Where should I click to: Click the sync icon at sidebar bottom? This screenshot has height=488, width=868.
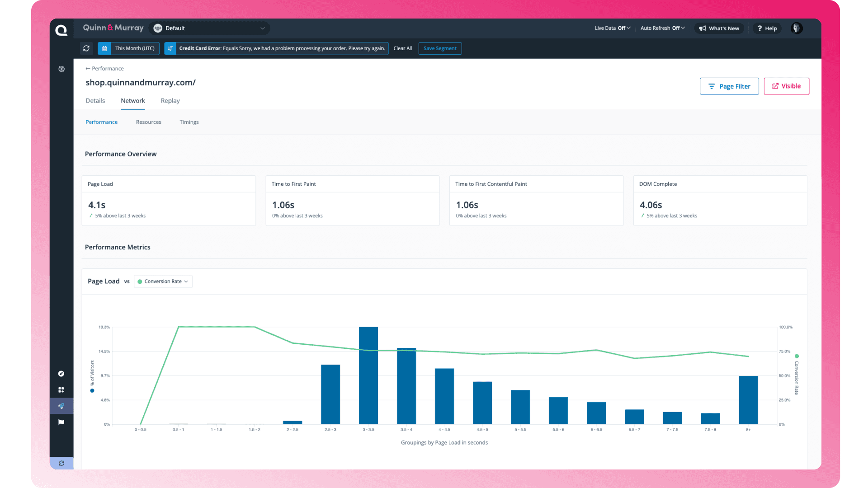click(61, 463)
